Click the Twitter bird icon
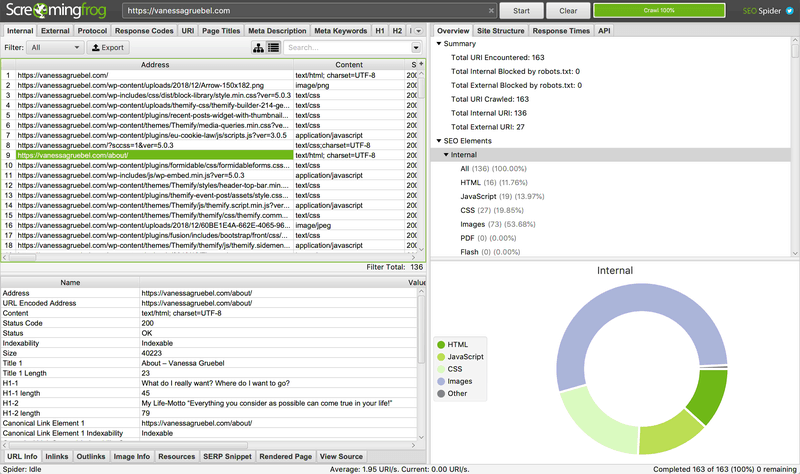This screenshot has width=800, height=474. (789, 11)
